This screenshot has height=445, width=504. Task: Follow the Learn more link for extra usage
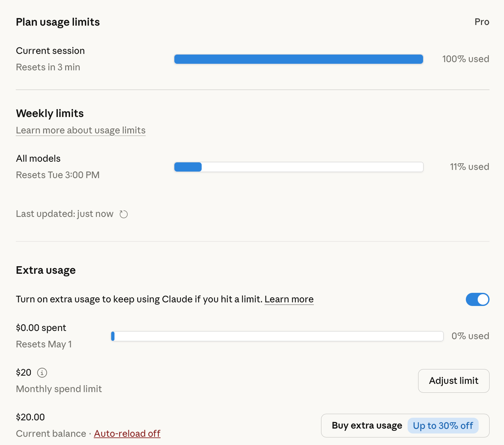pyautogui.click(x=289, y=299)
